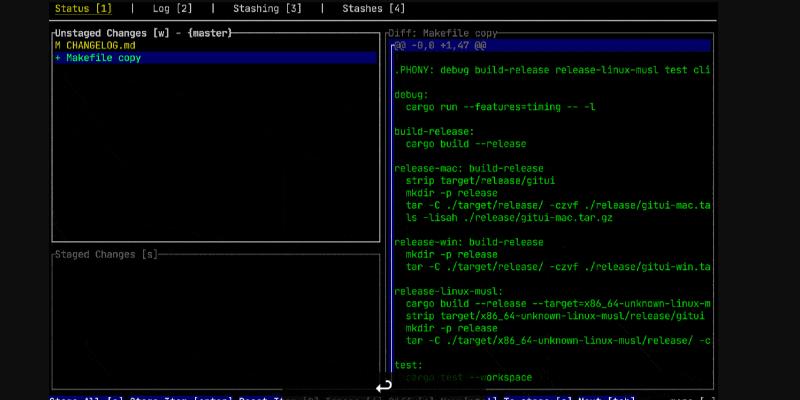
Task: Click the .PHONY line in the diff
Action: (x=552, y=70)
